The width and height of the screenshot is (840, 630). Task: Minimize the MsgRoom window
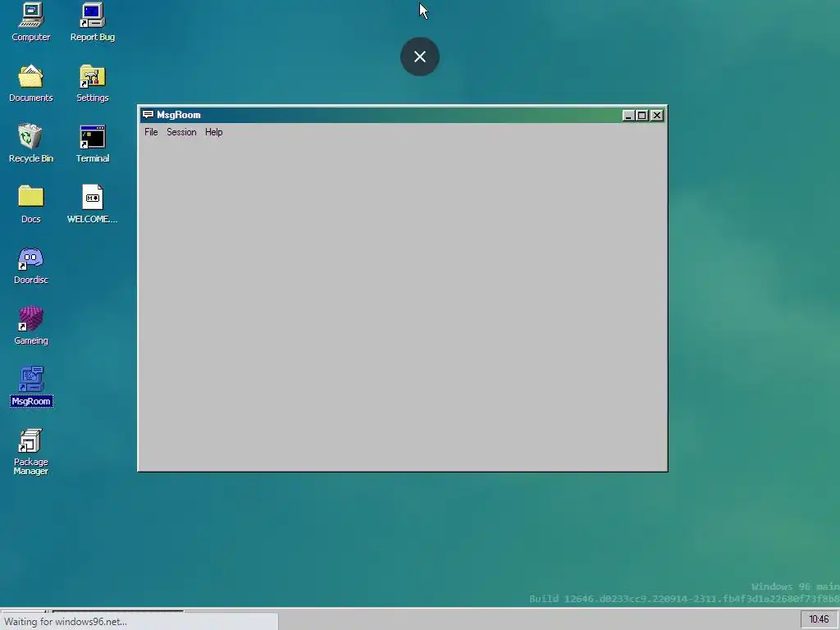628,115
